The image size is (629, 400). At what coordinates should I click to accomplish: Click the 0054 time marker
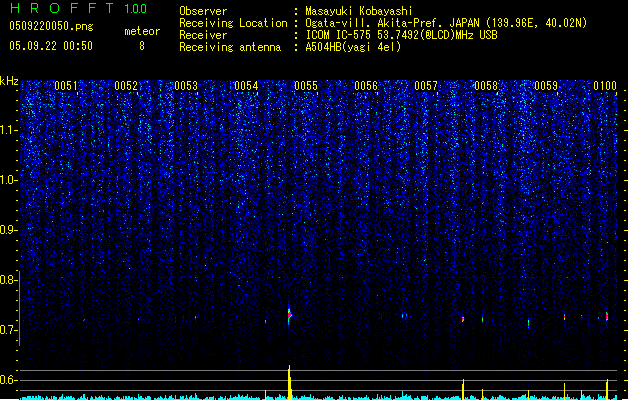[246, 86]
